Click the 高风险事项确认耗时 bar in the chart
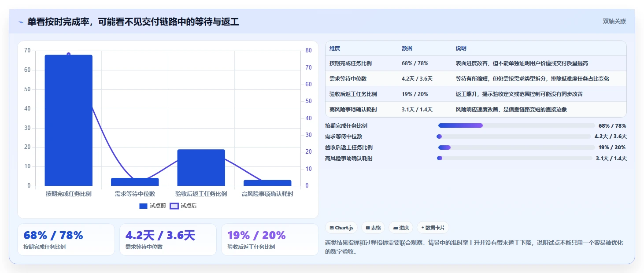 (x=267, y=183)
